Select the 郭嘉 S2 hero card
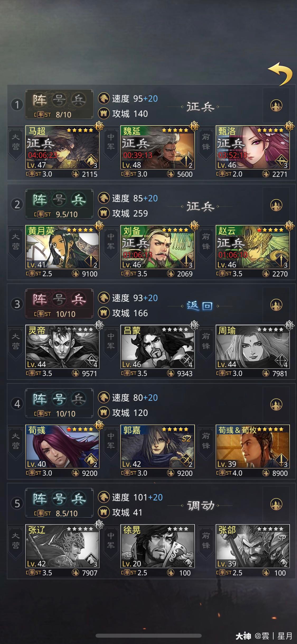 click(157, 450)
